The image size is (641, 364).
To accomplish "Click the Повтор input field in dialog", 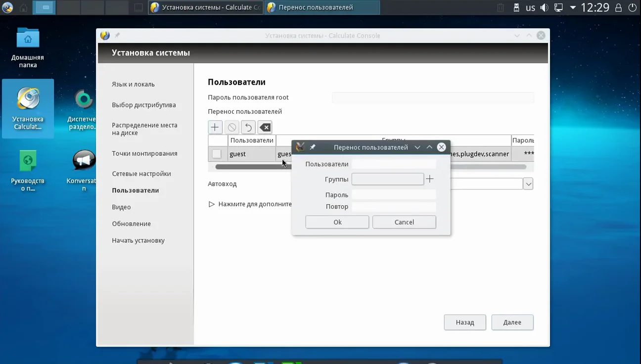I will (x=394, y=207).
